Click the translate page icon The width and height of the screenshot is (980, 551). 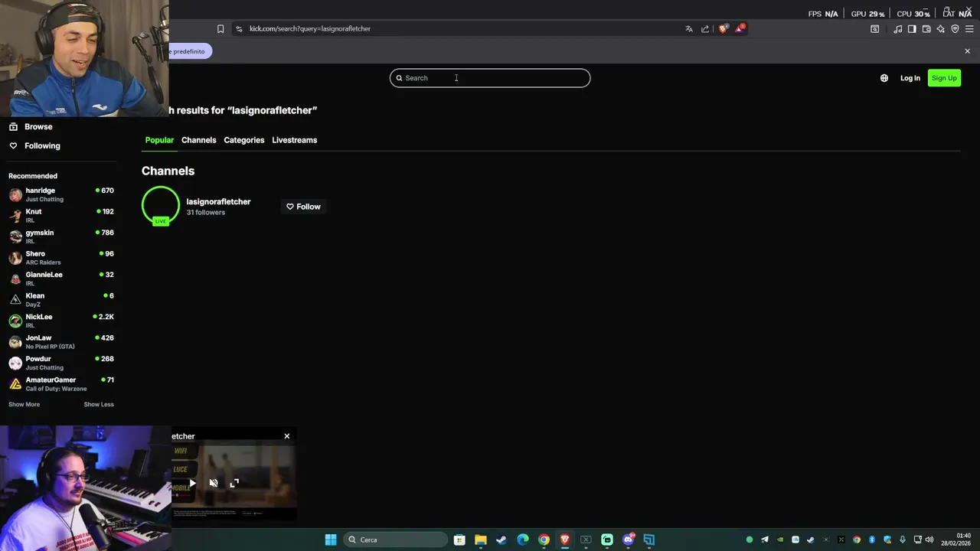[689, 28]
